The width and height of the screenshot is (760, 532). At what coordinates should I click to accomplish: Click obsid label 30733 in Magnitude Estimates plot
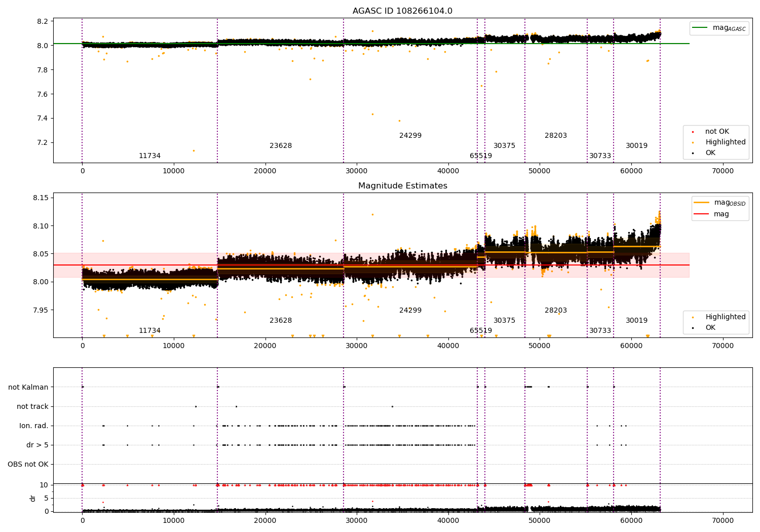point(600,331)
